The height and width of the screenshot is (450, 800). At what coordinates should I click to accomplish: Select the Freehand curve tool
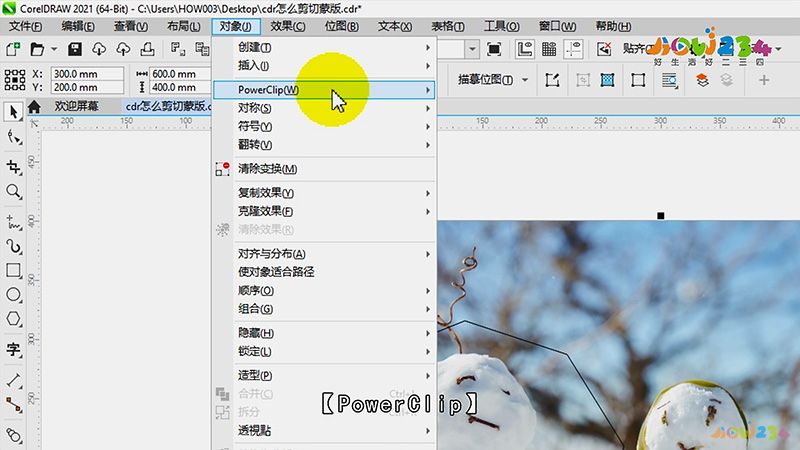(x=13, y=222)
